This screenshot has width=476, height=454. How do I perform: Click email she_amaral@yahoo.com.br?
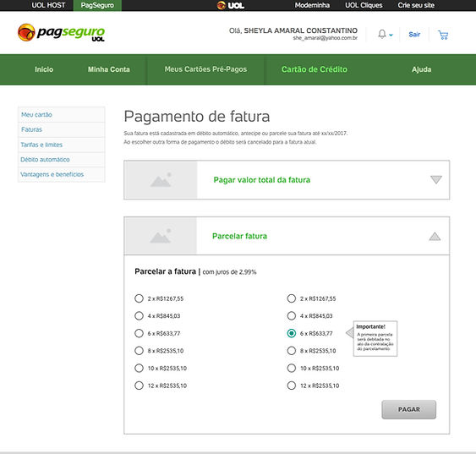(x=326, y=38)
